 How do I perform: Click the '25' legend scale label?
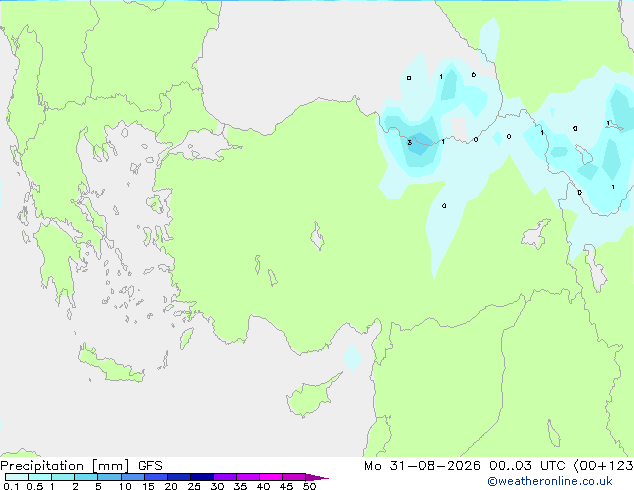point(194,486)
